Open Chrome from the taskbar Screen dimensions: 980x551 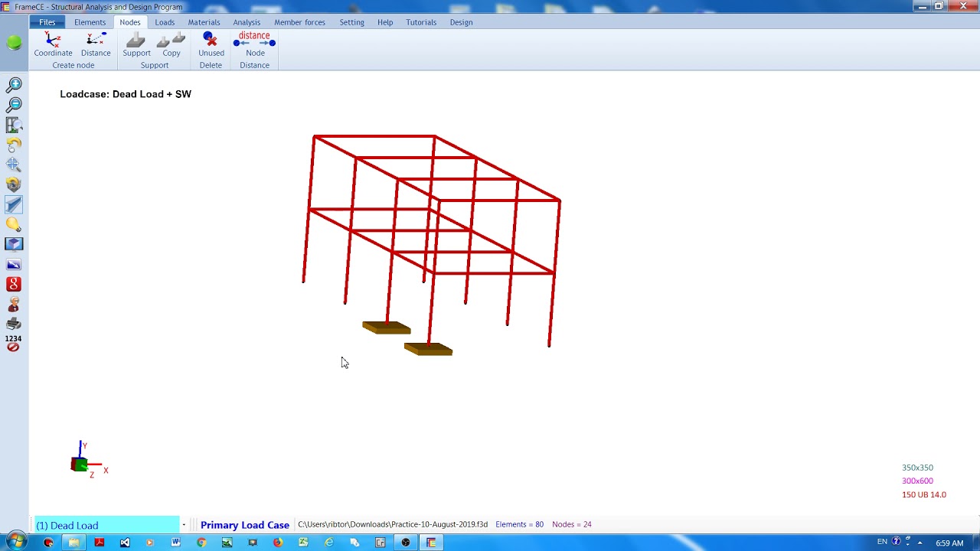click(x=201, y=543)
